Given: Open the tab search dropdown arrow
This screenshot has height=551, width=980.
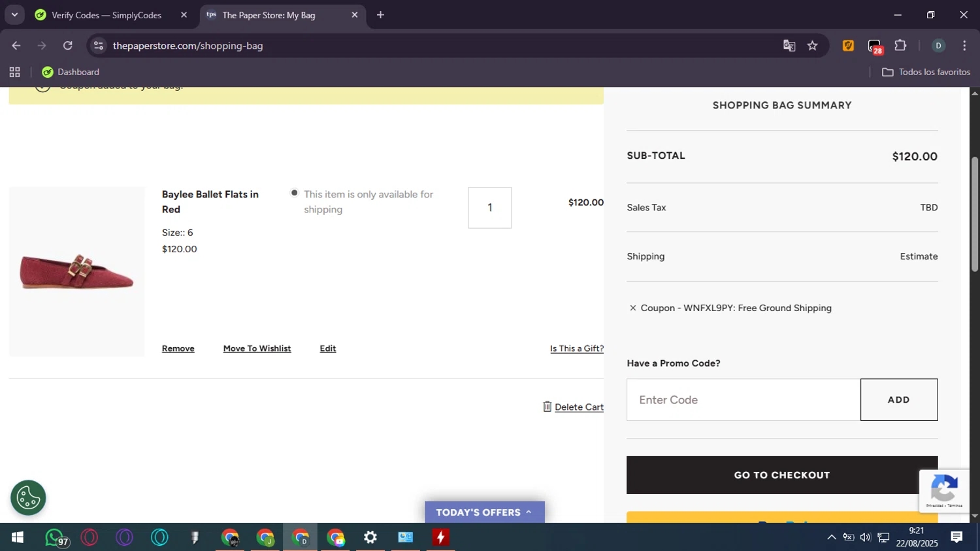Looking at the screenshot, I should (x=14, y=14).
